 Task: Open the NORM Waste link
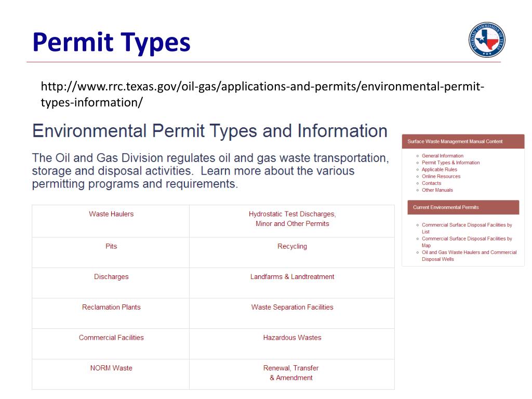[111, 368]
